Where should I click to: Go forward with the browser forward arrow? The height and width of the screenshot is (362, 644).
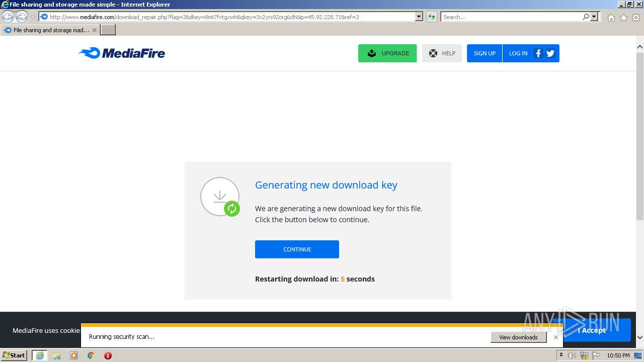[22, 17]
